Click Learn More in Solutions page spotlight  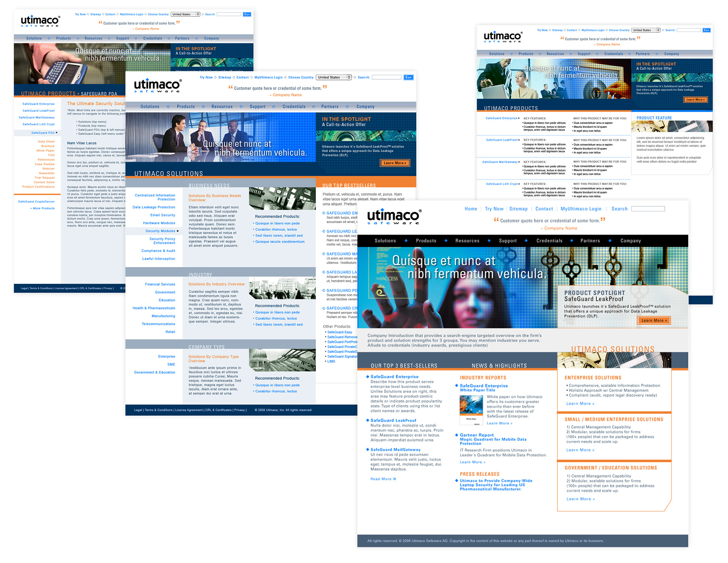(395, 163)
